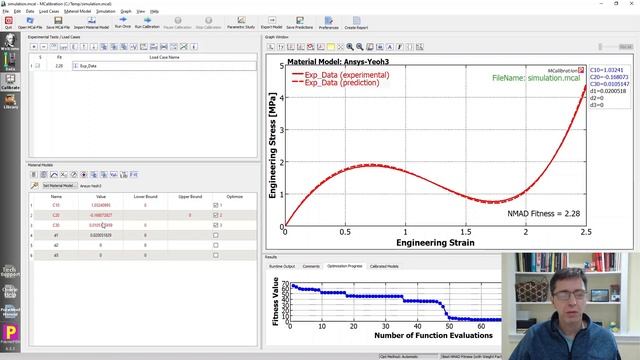The height and width of the screenshot is (360, 640).
Task: Open the Calibrate sidebar section
Action: coord(10,81)
